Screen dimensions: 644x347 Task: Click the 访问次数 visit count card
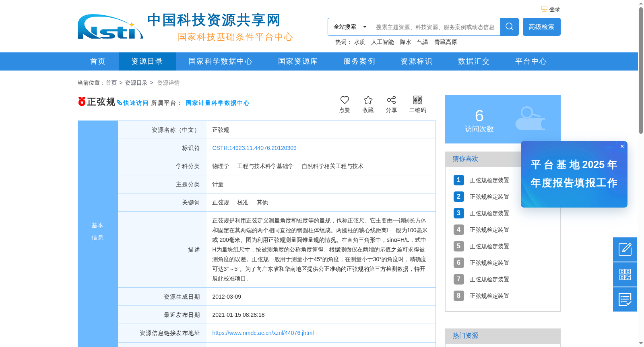click(x=503, y=119)
